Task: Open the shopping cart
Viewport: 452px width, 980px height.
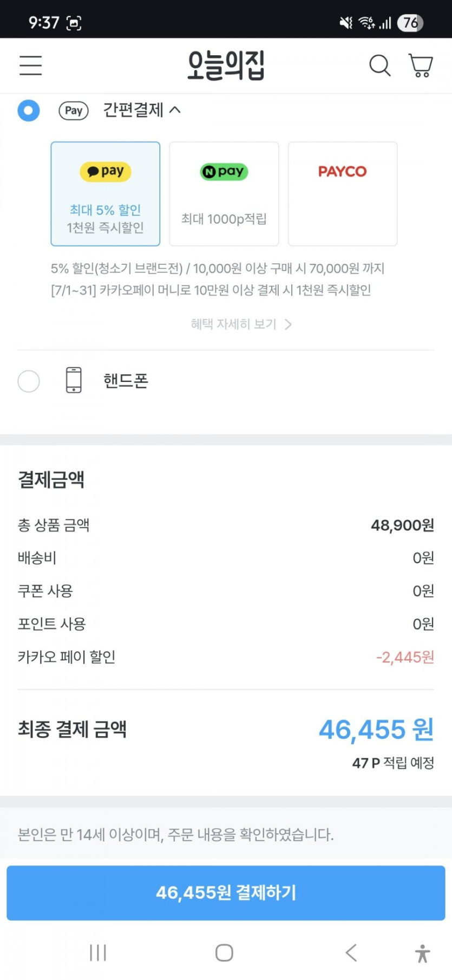Action: (421, 66)
